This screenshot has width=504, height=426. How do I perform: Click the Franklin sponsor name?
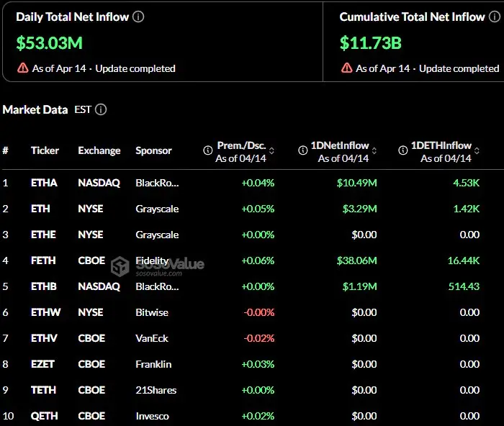coord(153,364)
